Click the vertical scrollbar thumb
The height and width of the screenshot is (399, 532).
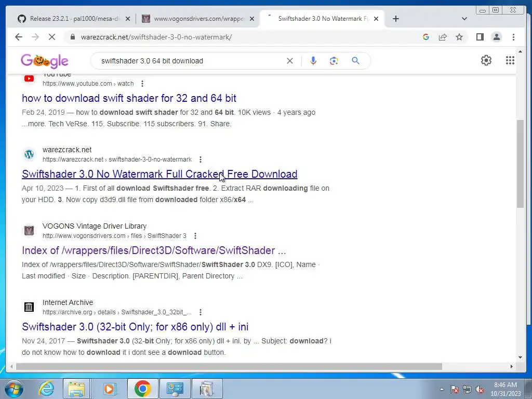[x=520, y=164]
